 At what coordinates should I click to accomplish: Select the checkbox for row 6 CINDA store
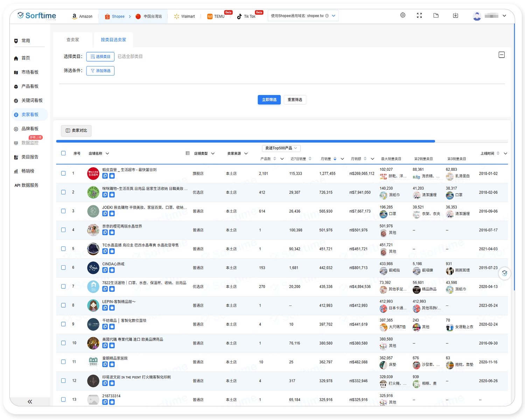click(x=63, y=267)
